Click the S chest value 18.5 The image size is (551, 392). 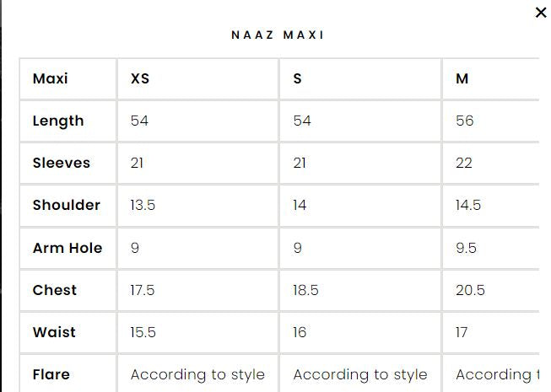click(x=306, y=290)
